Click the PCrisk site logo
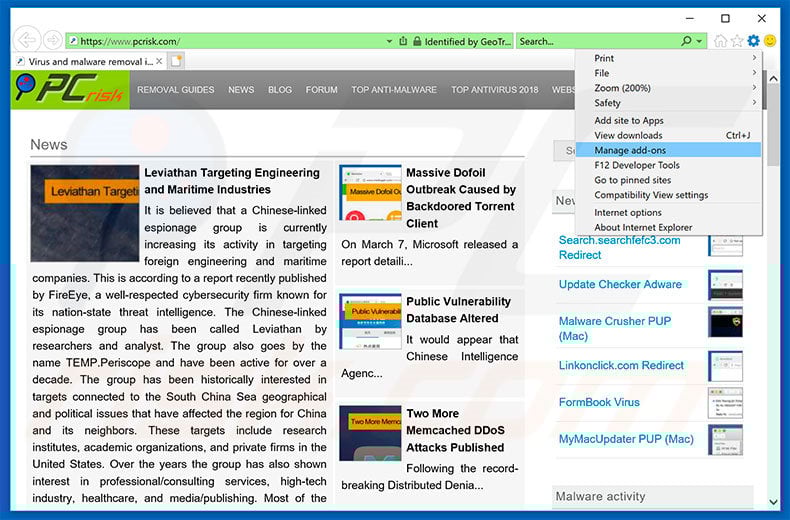 coord(70,89)
